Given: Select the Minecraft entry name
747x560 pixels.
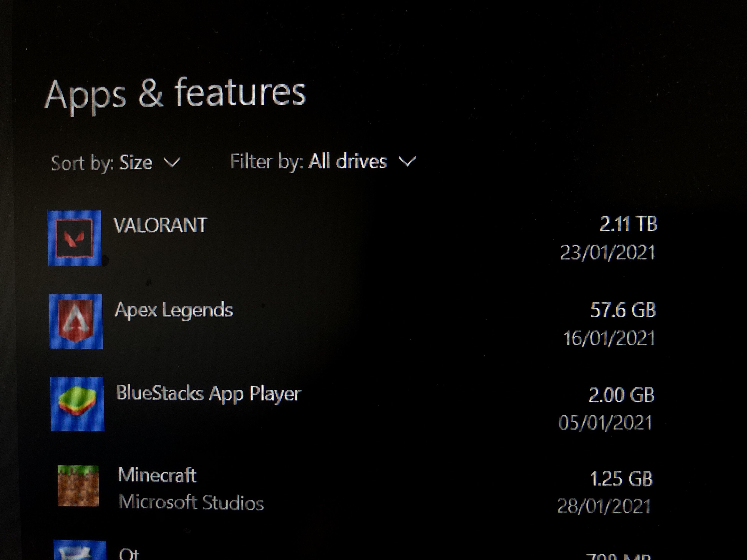Looking at the screenshot, I should [157, 475].
